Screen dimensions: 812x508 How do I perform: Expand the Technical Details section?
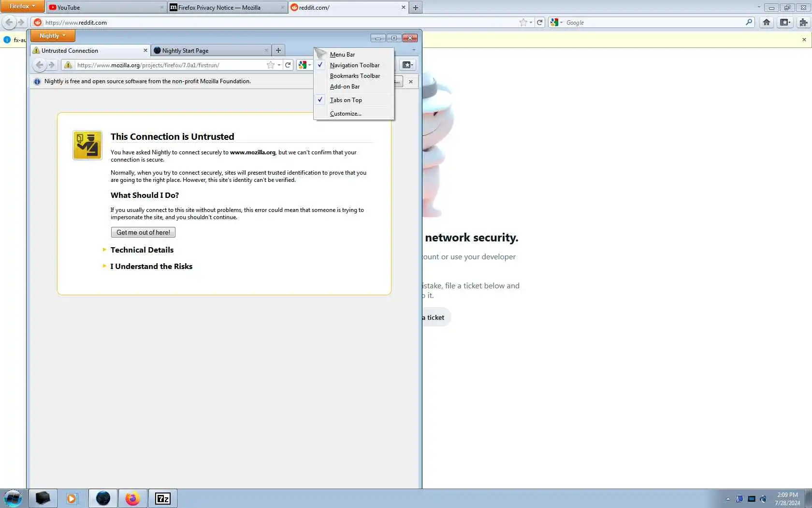pos(142,250)
